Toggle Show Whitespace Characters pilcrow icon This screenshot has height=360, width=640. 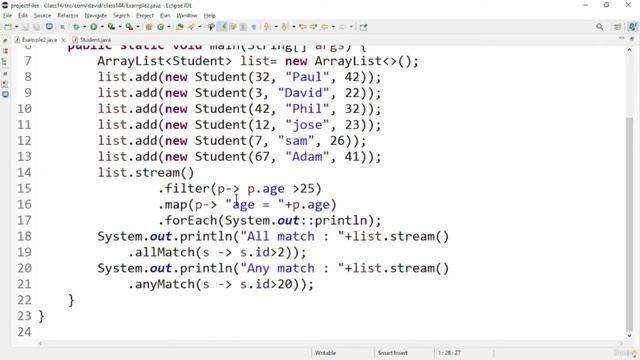coord(253,27)
